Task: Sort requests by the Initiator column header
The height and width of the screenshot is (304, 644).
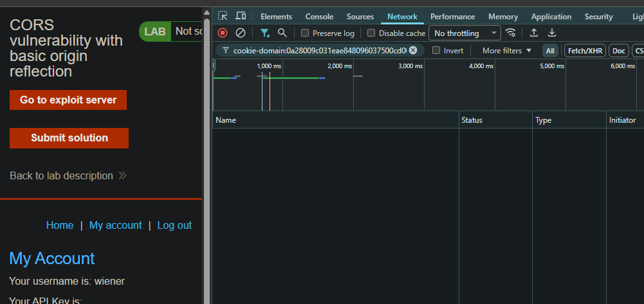Action: [x=625, y=120]
